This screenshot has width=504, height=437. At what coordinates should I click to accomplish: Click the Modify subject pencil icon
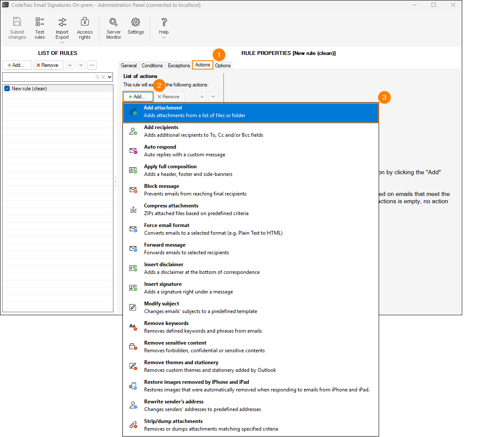click(x=133, y=308)
